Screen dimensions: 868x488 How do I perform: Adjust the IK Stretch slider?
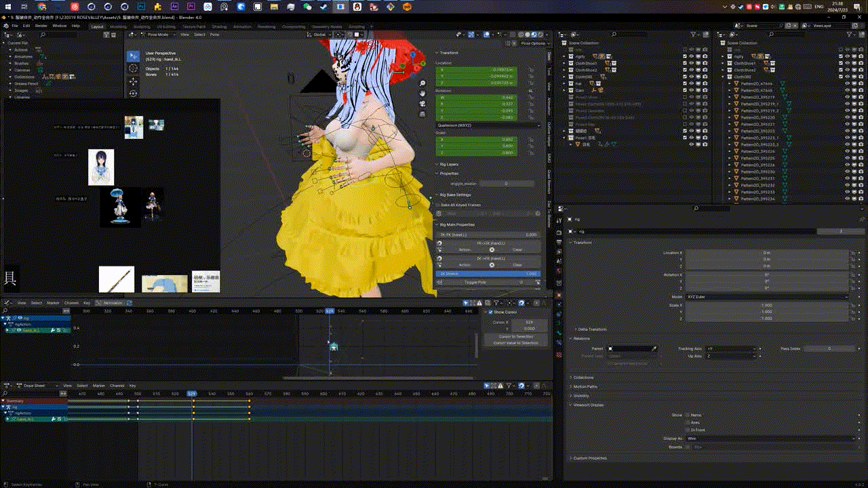(488, 274)
